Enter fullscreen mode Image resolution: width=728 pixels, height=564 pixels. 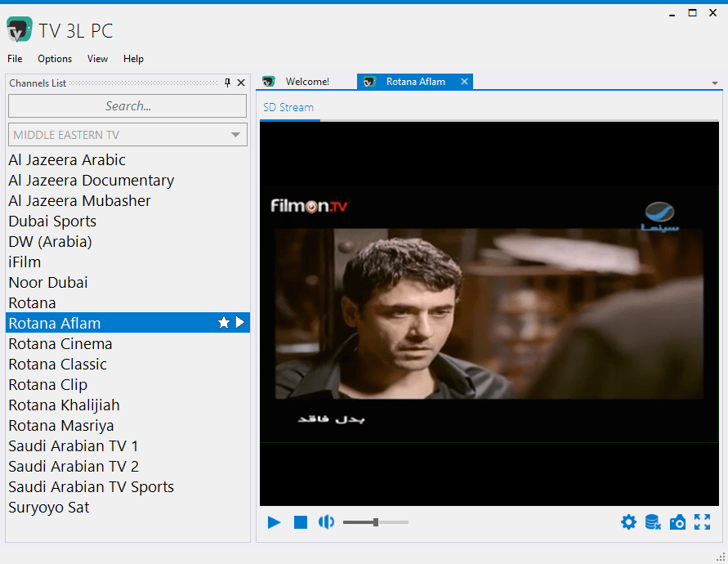coord(702,522)
